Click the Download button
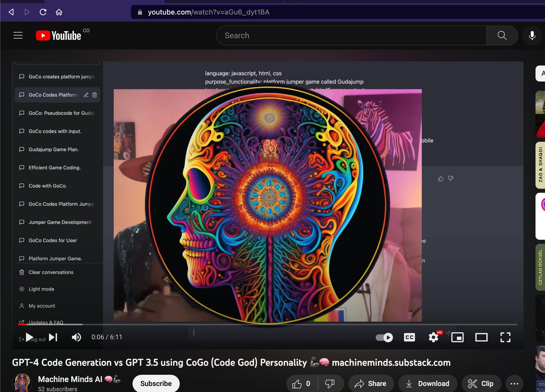This screenshot has width=545, height=392. tap(428, 383)
